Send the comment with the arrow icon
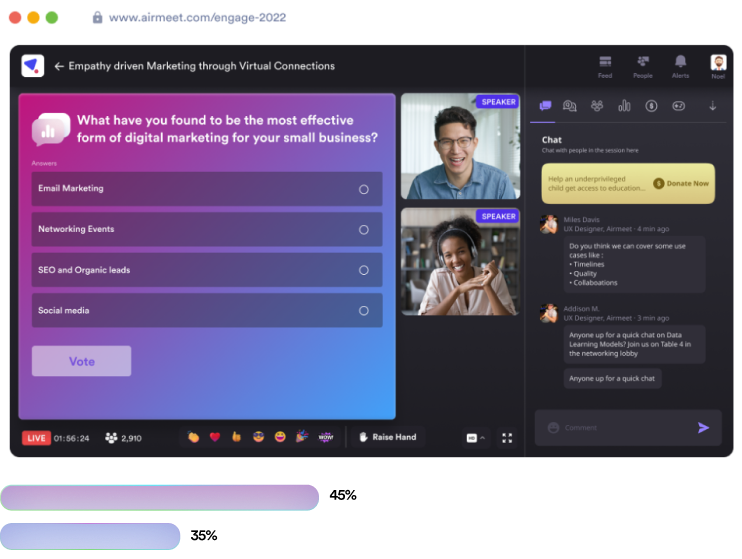 (703, 428)
